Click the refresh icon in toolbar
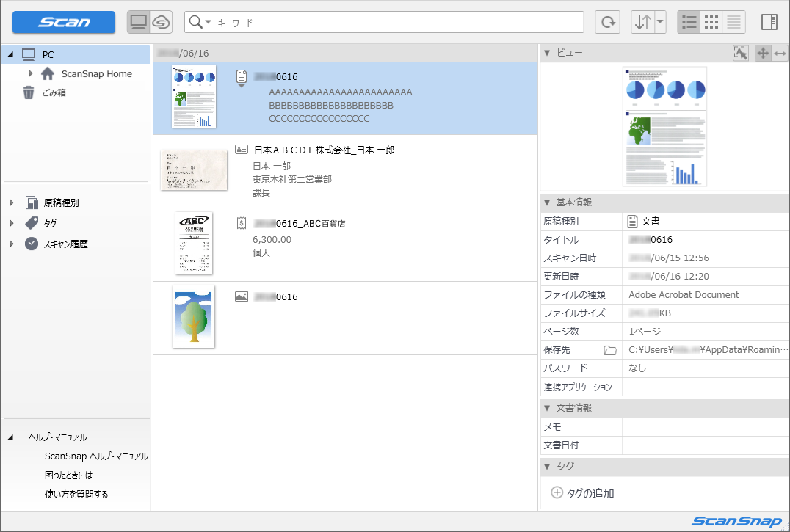 click(x=608, y=22)
